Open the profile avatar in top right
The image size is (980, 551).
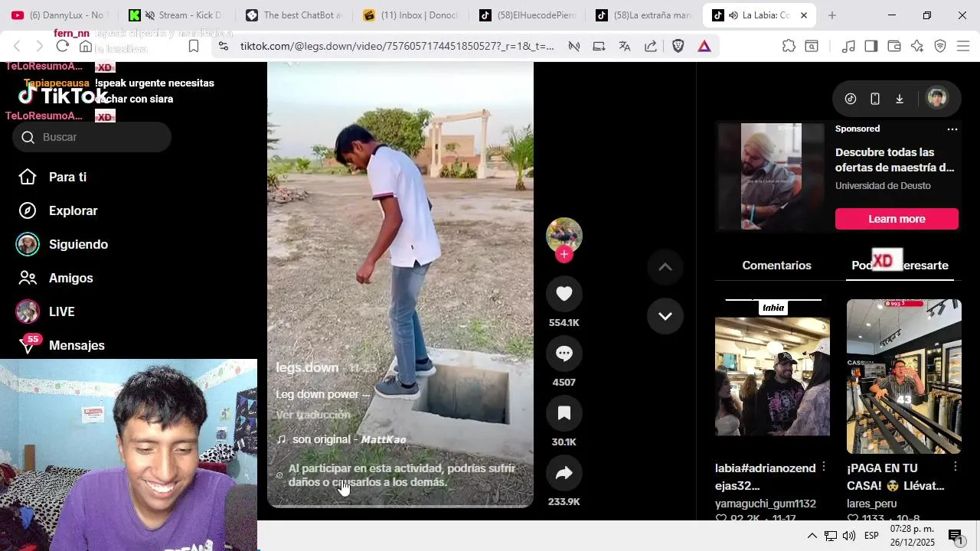point(937,98)
